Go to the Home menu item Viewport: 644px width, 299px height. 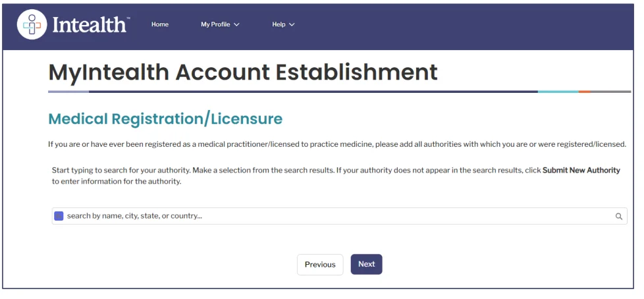pyautogui.click(x=160, y=24)
